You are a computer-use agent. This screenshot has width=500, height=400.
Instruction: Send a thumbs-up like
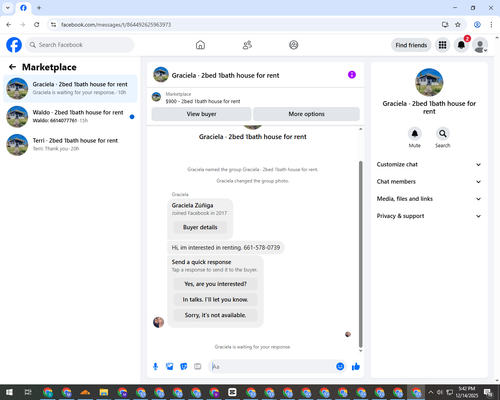[x=356, y=367]
